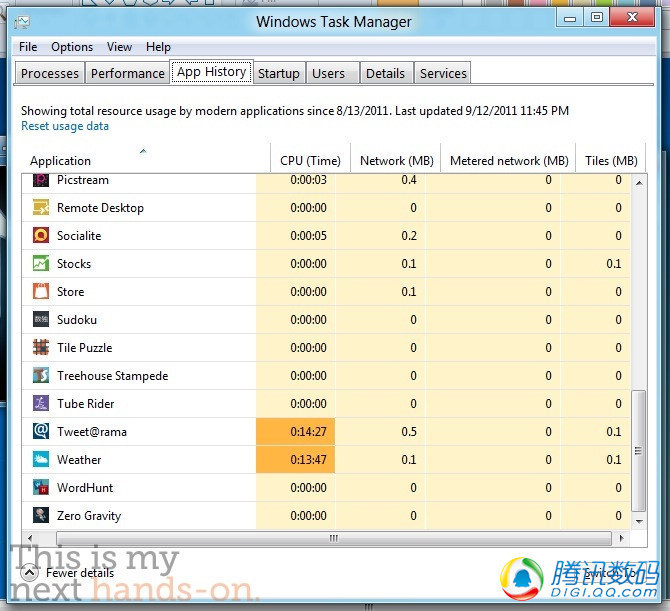Switch to the Startup tab
670x611 pixels.
pyautogui.click(x=279, y=73)
